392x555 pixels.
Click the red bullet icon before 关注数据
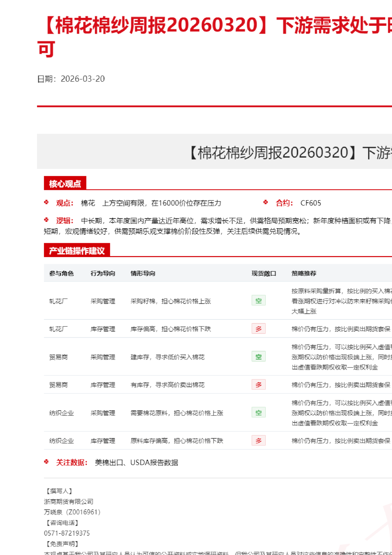coord(47,462)
